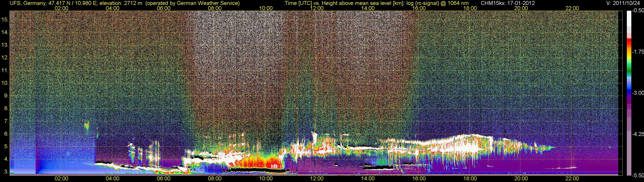Click the '10.' height axis label
644x182 pixels.
point(5,83)
